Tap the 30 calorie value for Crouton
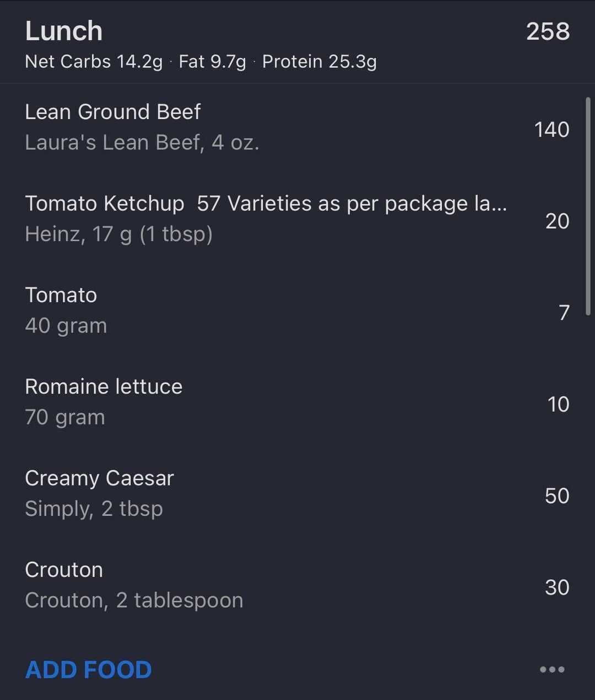This screenshot has width=595, height=700. 557,587
